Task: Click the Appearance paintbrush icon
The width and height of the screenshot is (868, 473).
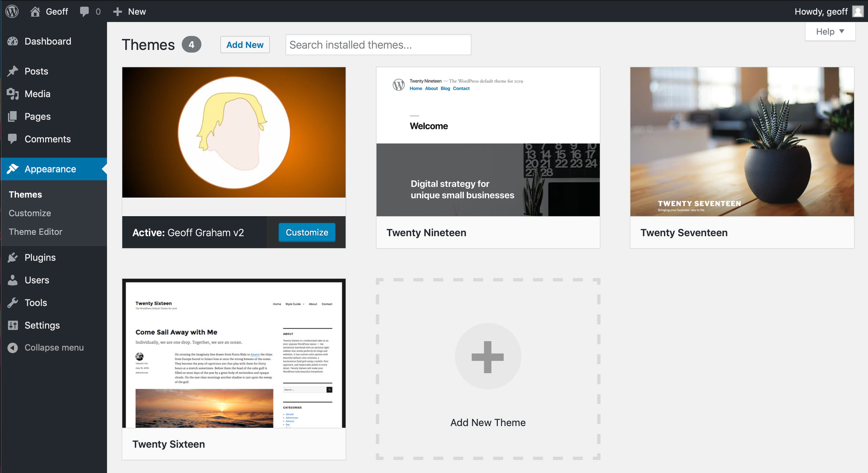Action: tap(13, 169)
